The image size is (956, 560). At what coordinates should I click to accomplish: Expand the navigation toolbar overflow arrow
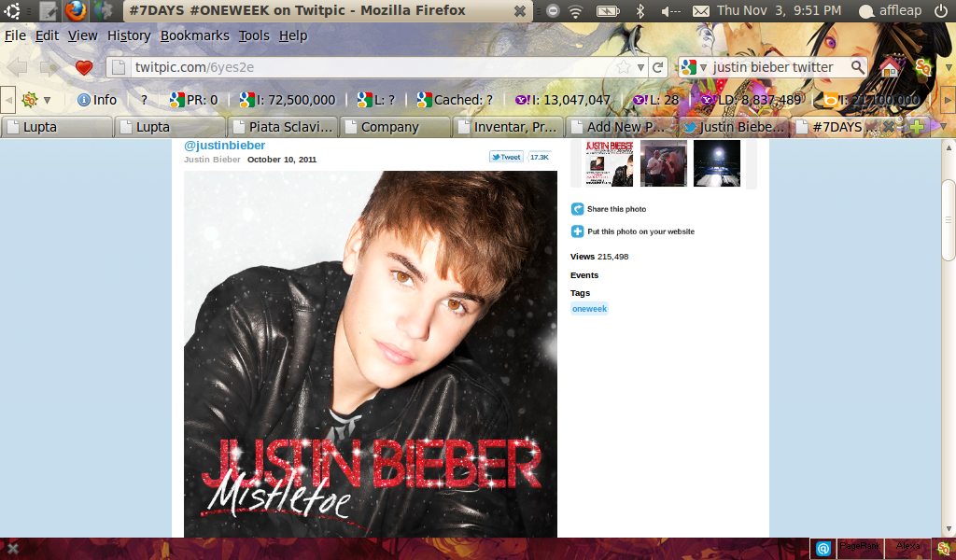tap(949, 67)
